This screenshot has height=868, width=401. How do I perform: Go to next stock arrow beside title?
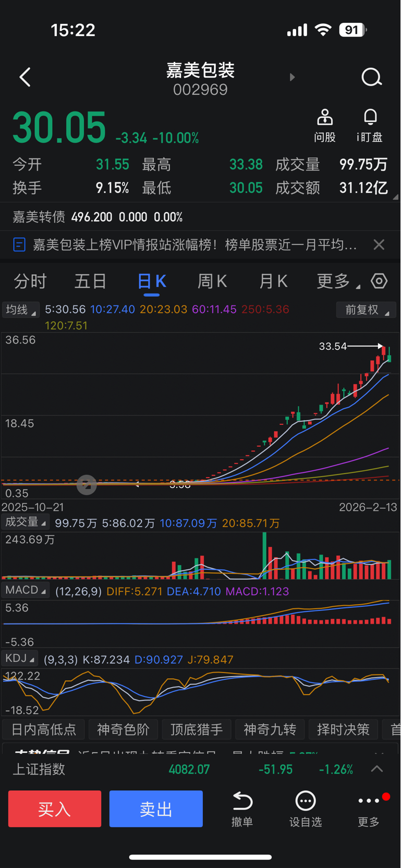[x=292, y=77]
